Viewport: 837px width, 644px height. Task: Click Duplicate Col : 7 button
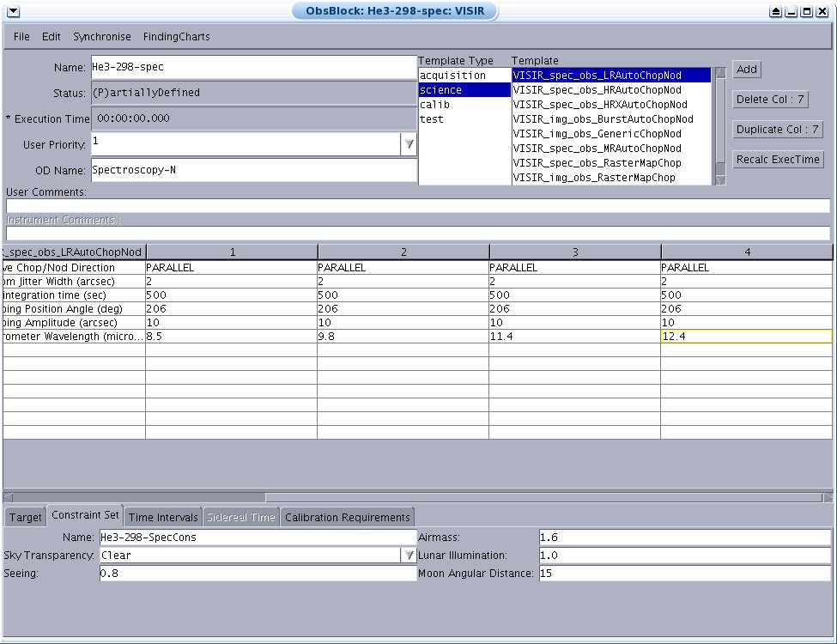pyautogui.click(x=778, y=129)
